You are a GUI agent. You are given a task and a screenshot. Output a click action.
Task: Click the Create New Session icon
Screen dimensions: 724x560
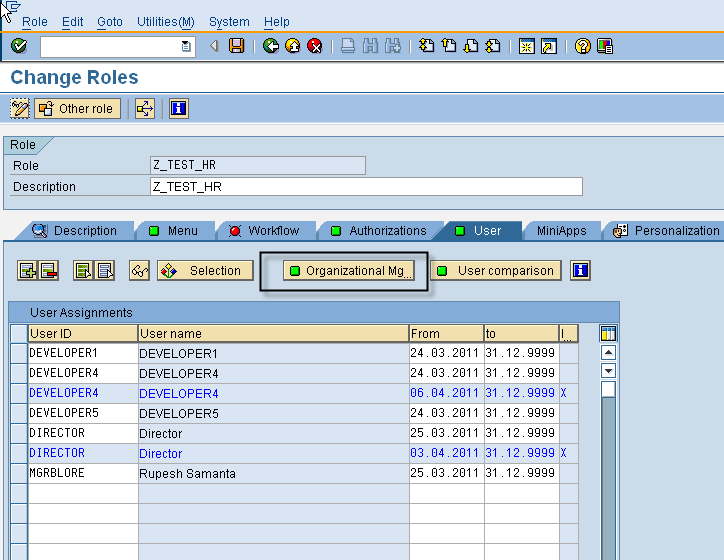[527, 46]
